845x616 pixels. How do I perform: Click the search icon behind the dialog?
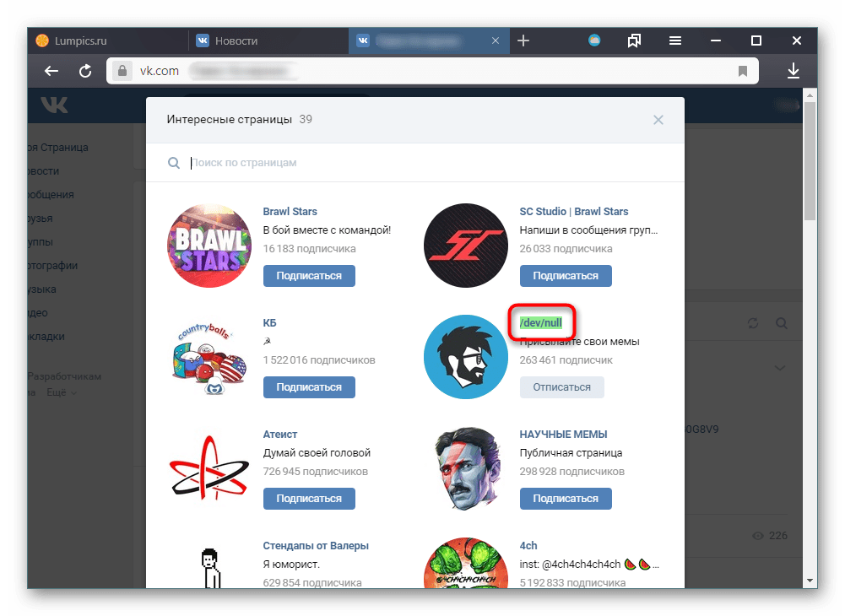tap(782, 323)
